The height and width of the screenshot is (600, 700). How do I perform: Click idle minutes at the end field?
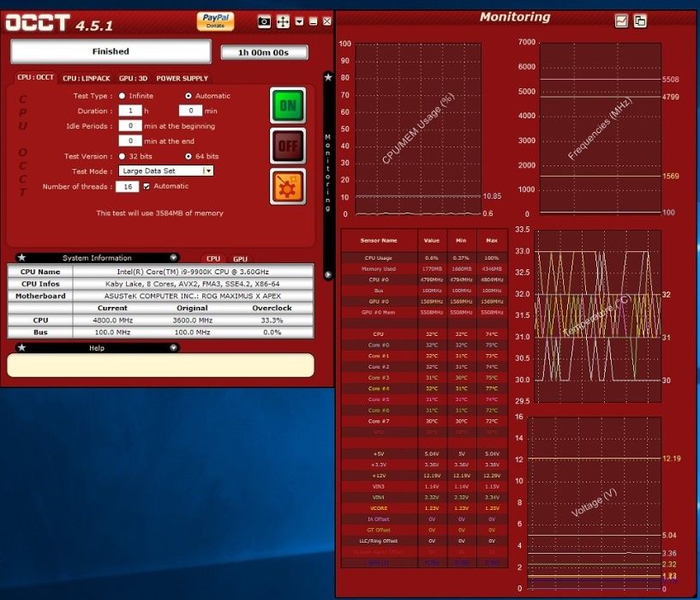(x=130, y=141)
